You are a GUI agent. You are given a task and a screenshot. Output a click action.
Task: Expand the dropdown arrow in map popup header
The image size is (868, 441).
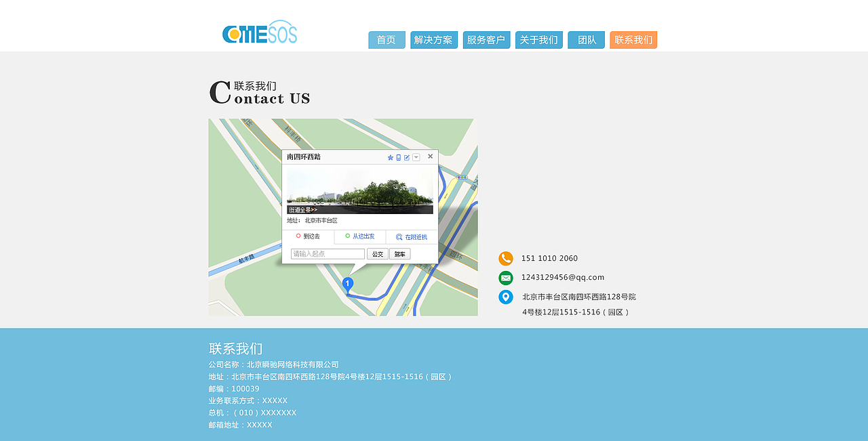click(416, 157)
